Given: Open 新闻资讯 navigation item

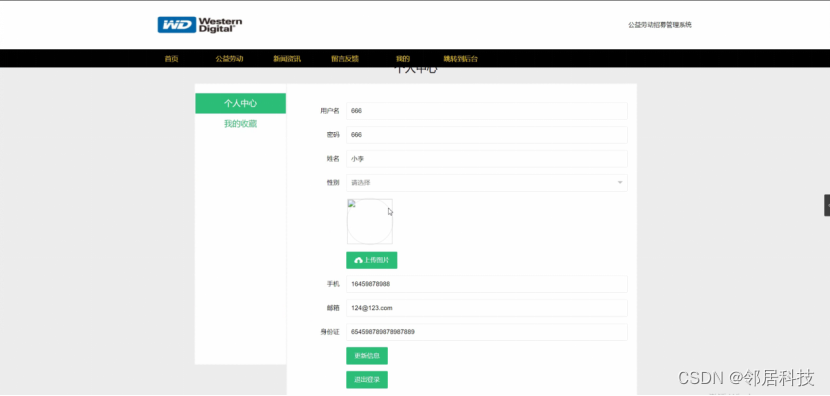Looking at the screenshot, I should (x=287, y=59).
